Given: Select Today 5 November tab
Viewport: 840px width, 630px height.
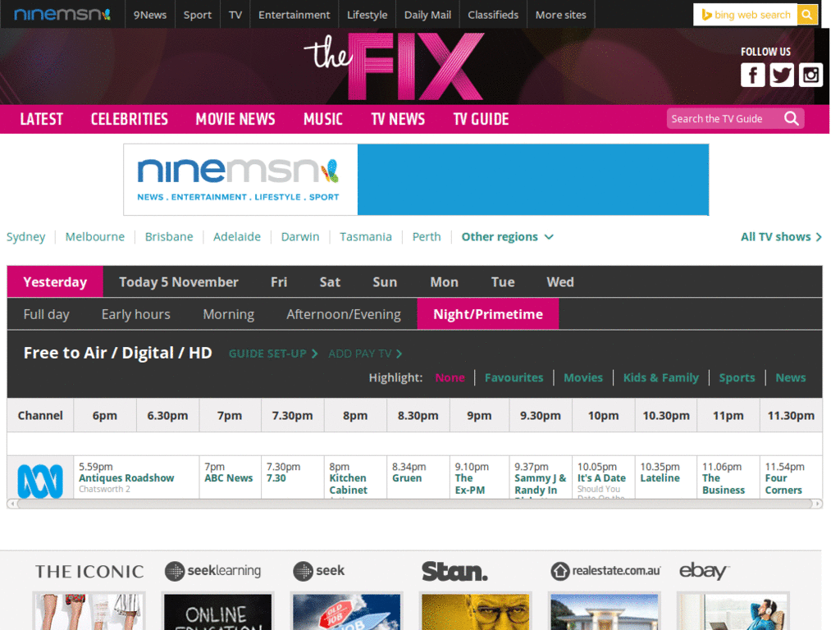Looking at the screenshot, I should (178, 282).
